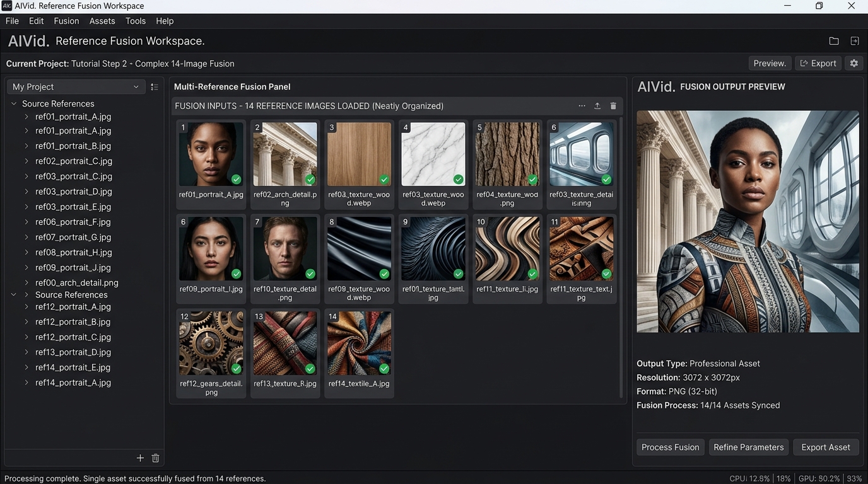Screen dimensions: 868x484
Task: Toggle green checkmark on ref09_portrait_I thumbnail
Action: click(236, 274)
